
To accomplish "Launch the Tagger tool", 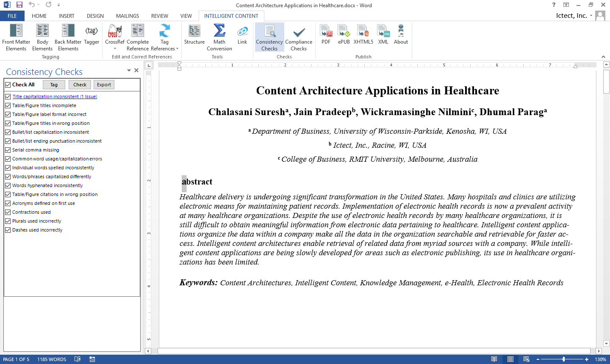I will pos(91,35).
